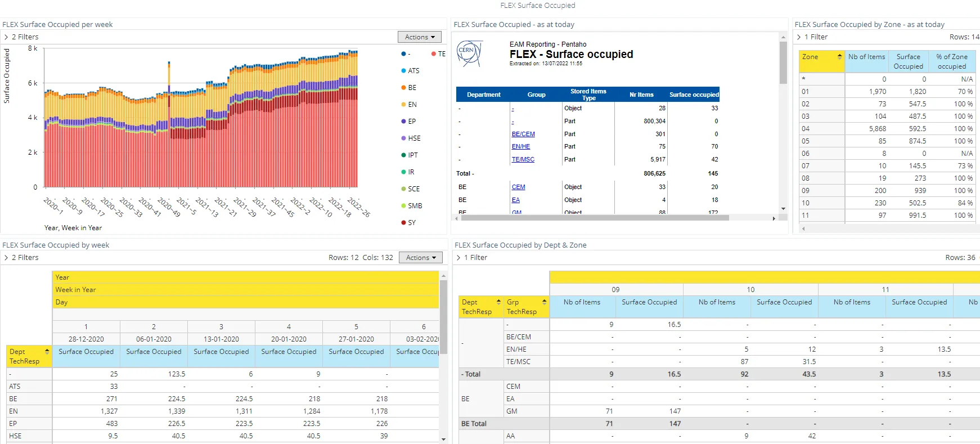
Task: Open the Actions dropdown in by week table panel
Action: [x=421, y=258]
